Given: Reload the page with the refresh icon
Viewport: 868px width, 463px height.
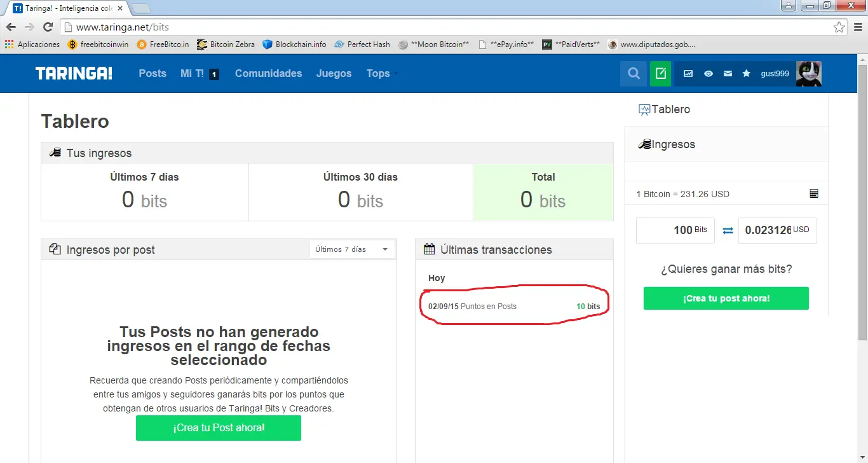Looking at the screenshot, I should (x=48, y=27).
